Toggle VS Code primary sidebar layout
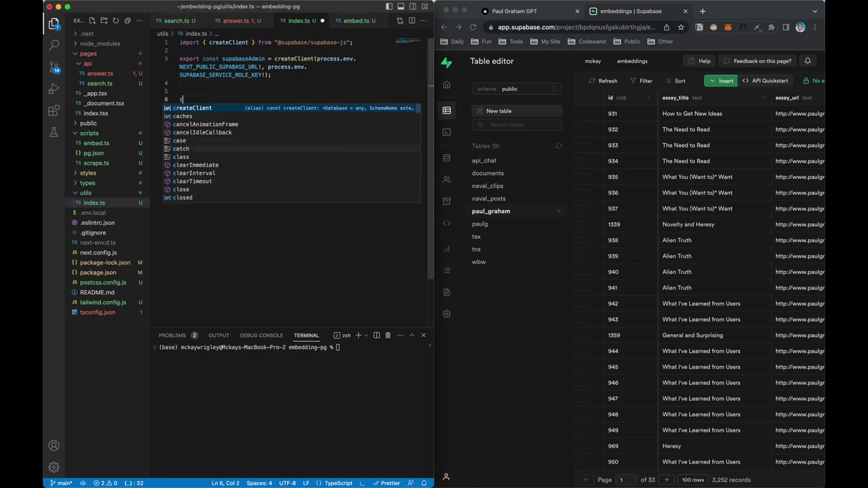The image size is (868, 488). [389, 7]
